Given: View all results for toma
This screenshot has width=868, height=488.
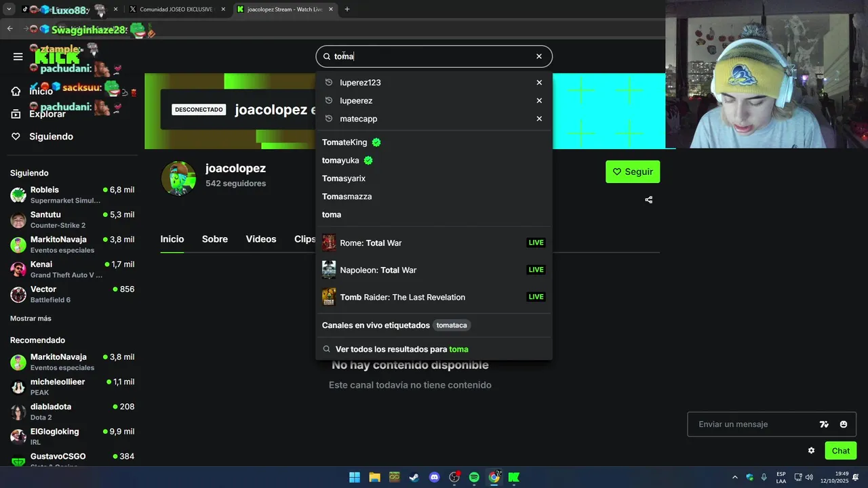Looking at the screenshot, I should (x=434, y=349).
